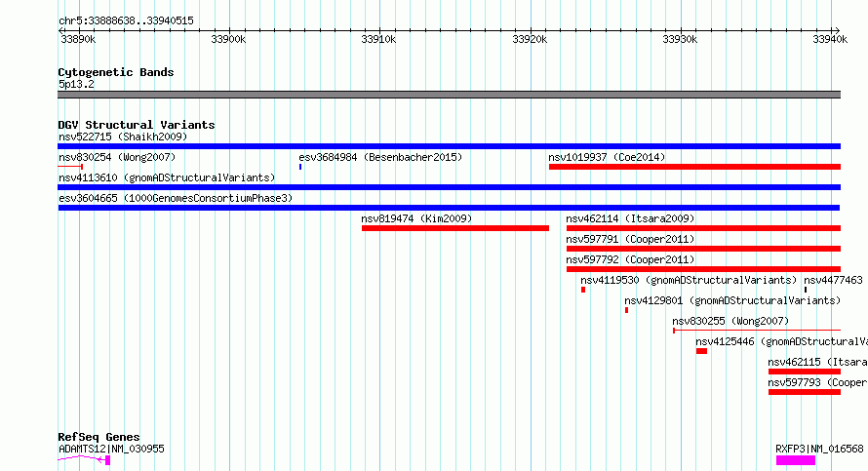The height and width of the screenshot is (471, 868).
Task: Open the nsv4119530 (gnomADStructuralVariants) label
Action: 689,280
